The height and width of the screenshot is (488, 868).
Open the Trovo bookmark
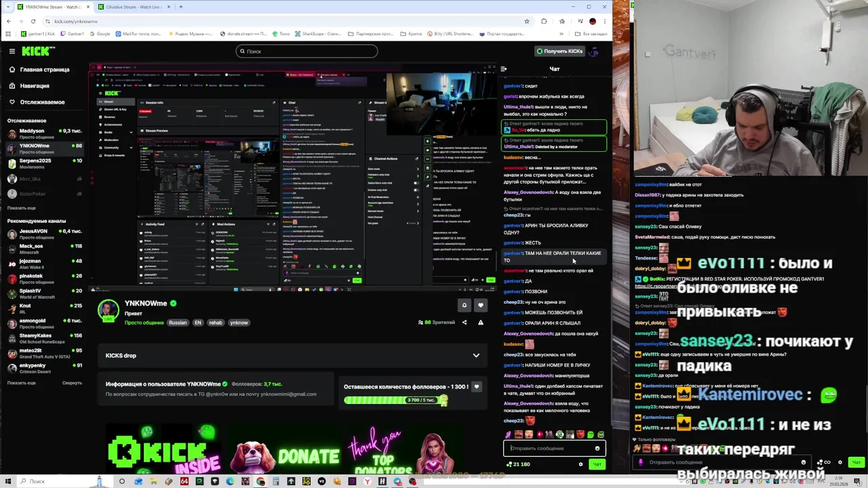280,33
